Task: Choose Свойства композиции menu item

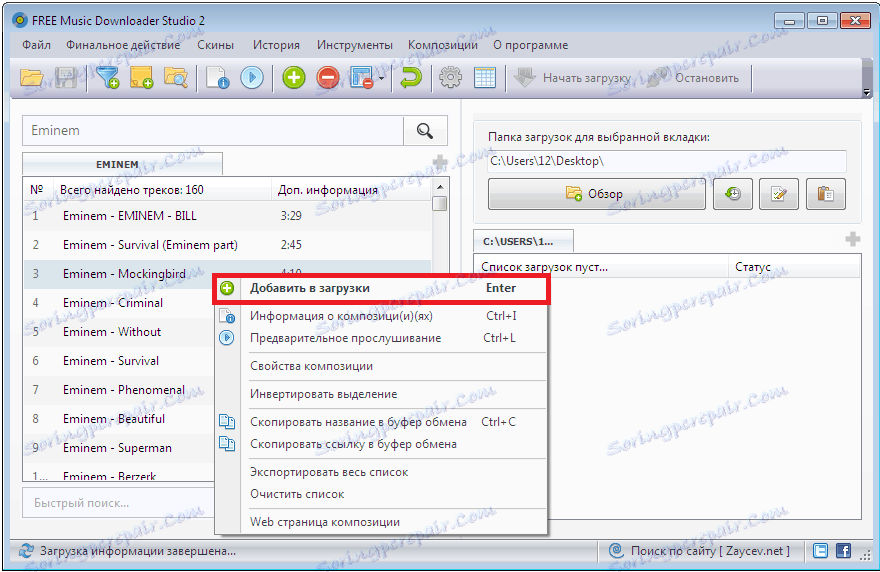Action: coord(381,366)
